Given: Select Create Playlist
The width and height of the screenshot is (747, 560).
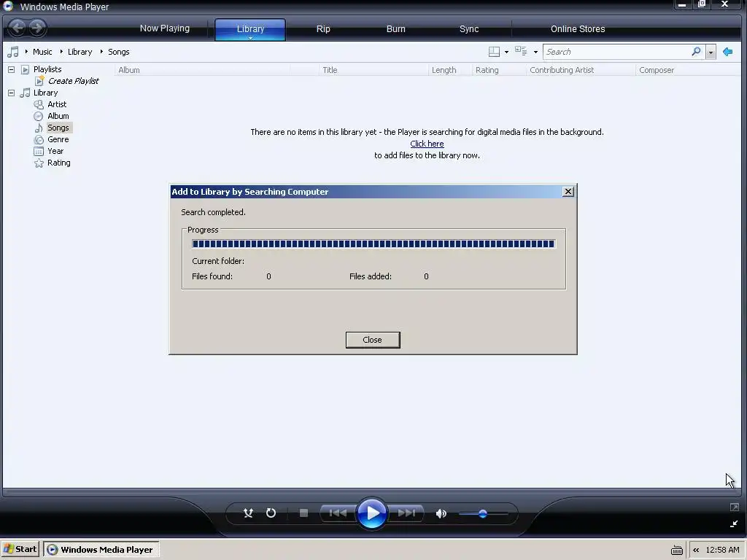Looking at the screenshot, I should click(x=73, y=81).
